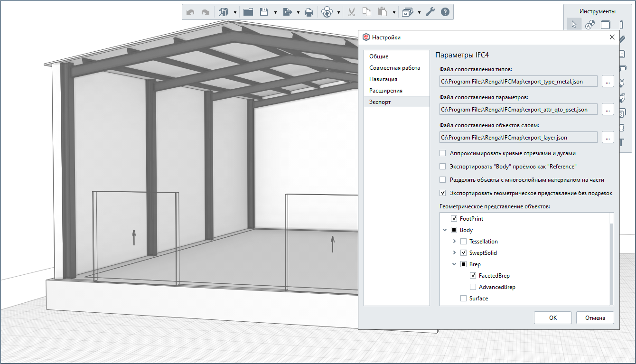The image size is (636, 364).
Task: Click the 3D view cube icon
Action: 224,12
